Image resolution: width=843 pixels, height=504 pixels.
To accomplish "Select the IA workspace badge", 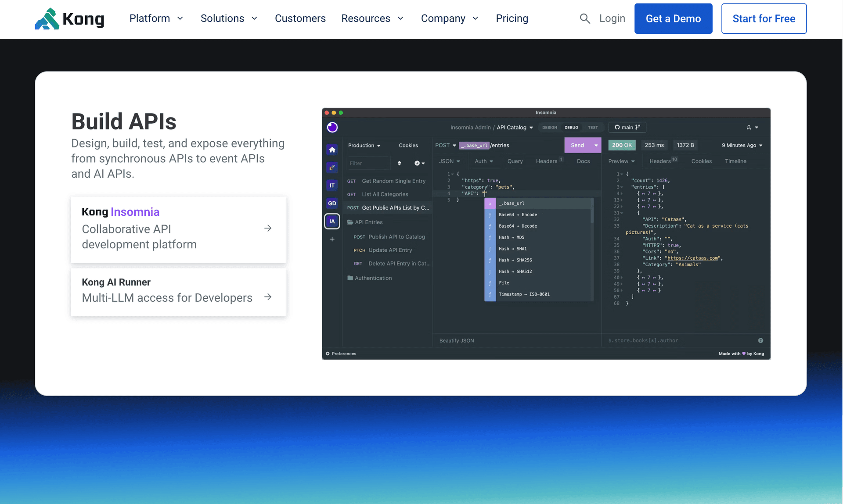I will pyautogui.click(x=332, y=221).
